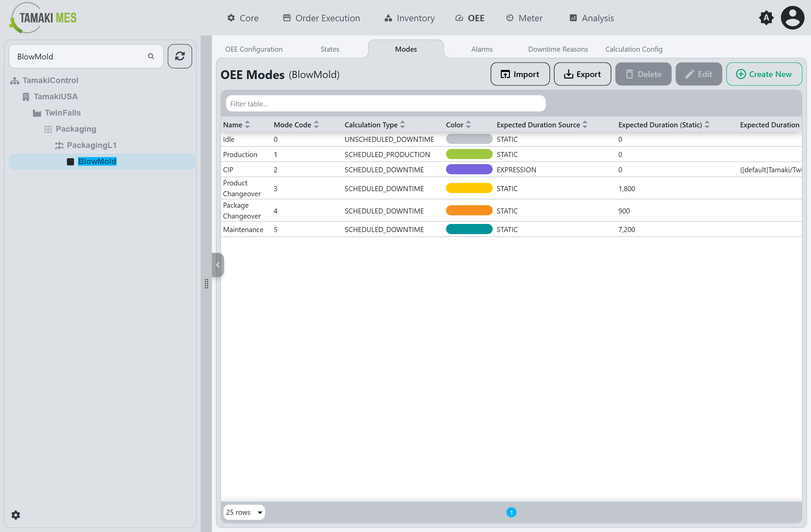Viewport: 811px width, 532px height.
Task: Click the TamakiUSA building icon
Action: click(26, 97)
